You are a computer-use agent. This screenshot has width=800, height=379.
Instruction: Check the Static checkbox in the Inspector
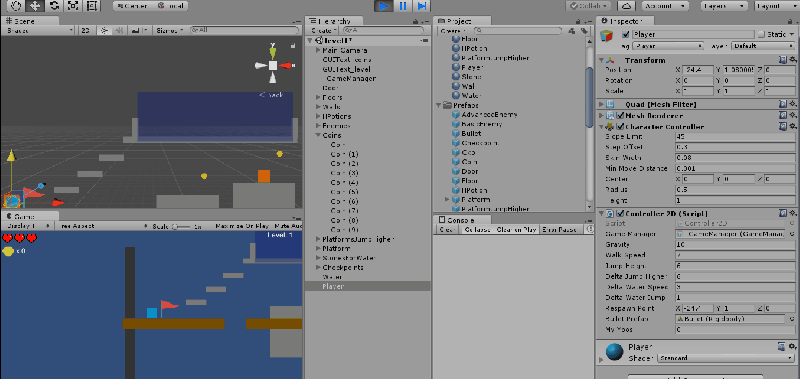pos(761,35)
